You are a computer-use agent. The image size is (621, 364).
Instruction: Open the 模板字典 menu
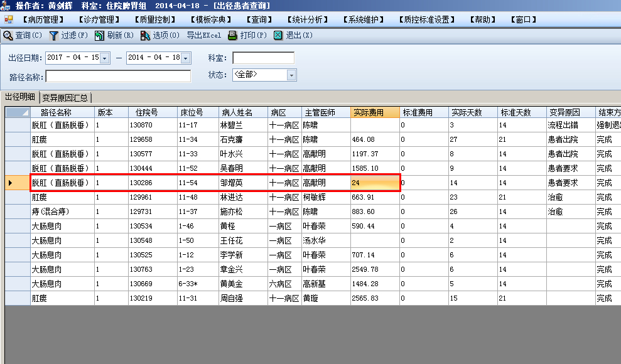click(x=211, y=19)
